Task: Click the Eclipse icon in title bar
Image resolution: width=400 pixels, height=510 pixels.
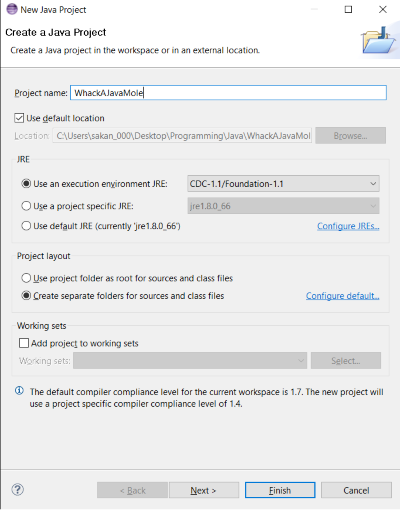Action: (x=12, y=9)
